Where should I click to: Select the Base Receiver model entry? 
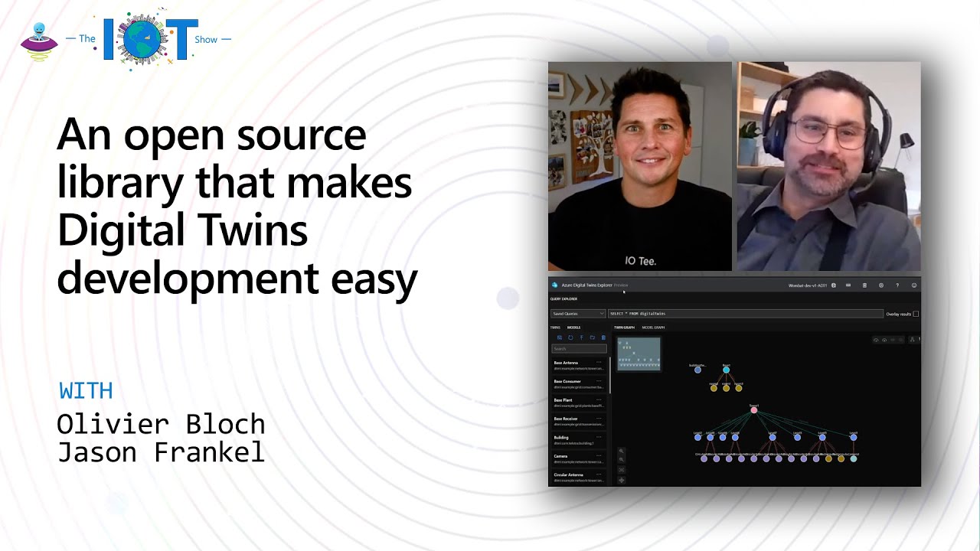pos(579,422)
